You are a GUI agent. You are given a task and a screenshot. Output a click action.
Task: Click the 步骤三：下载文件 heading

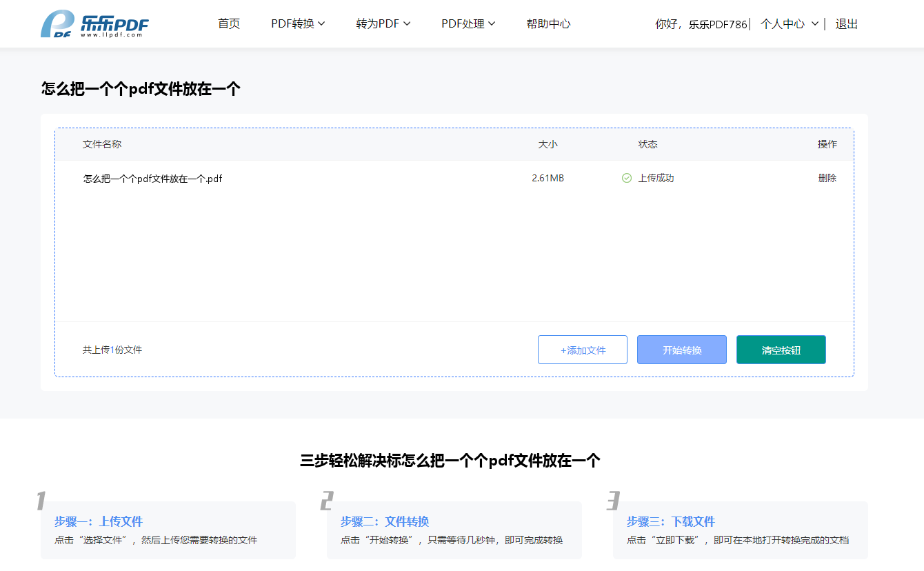click(x=671, y=521)
